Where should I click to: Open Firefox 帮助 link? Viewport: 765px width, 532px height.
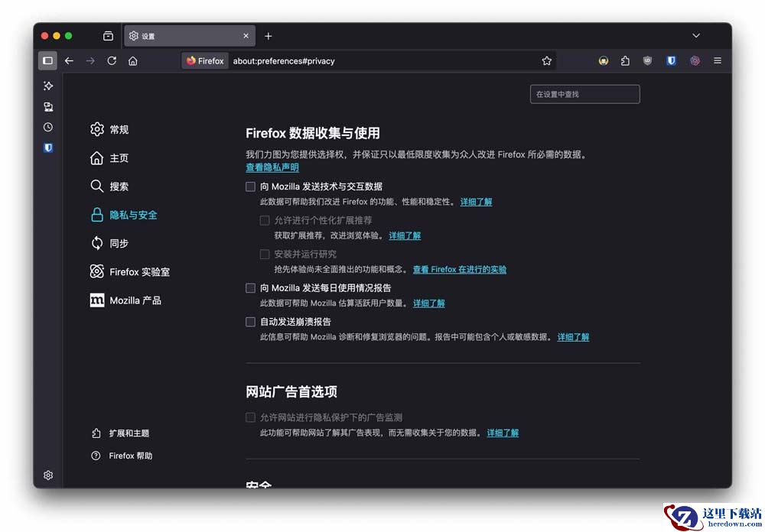click(x=122, y=456)
